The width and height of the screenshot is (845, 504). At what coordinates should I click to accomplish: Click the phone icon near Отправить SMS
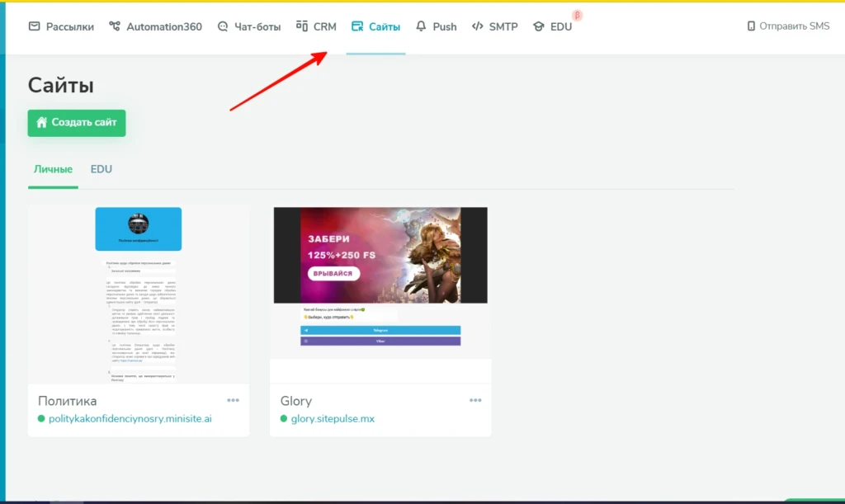751,26
